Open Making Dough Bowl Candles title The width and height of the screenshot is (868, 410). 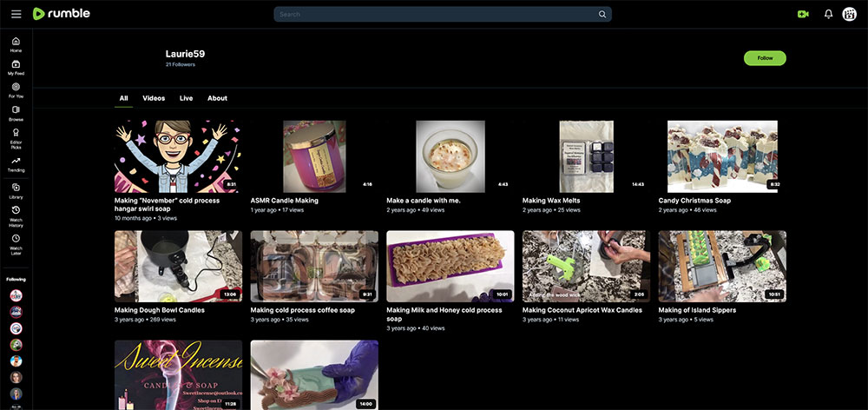click(x=160, y=310)
